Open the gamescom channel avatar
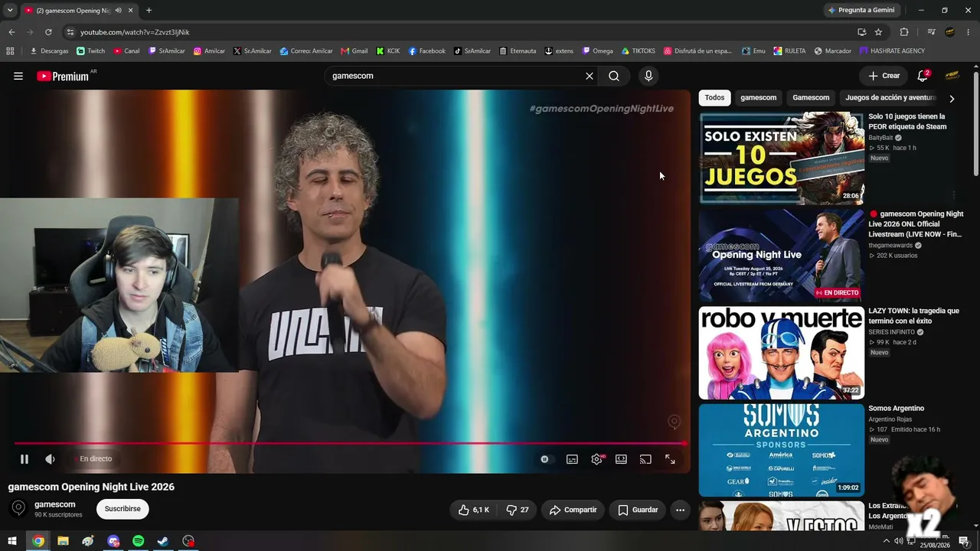 18,508
